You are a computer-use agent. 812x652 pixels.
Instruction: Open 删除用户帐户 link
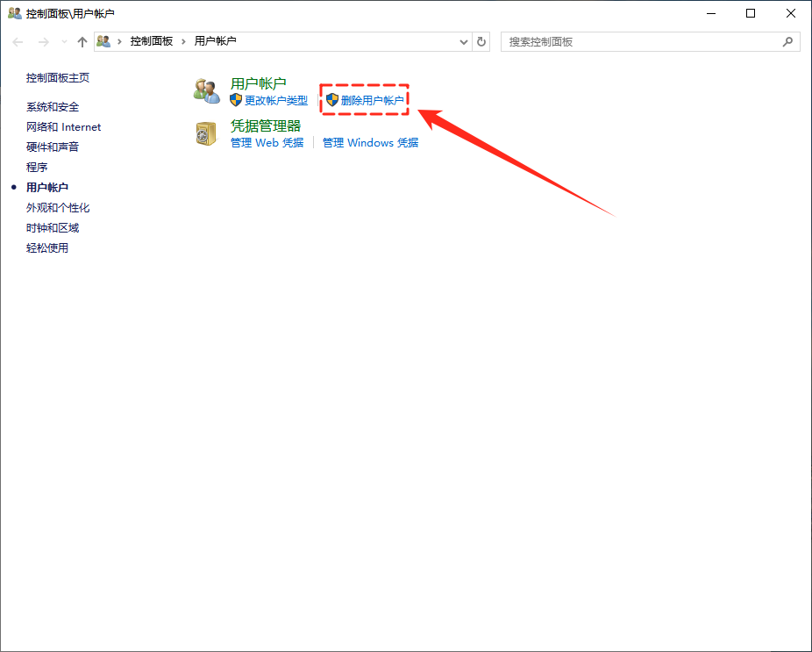pyautogui.click(x=372, y=101)
